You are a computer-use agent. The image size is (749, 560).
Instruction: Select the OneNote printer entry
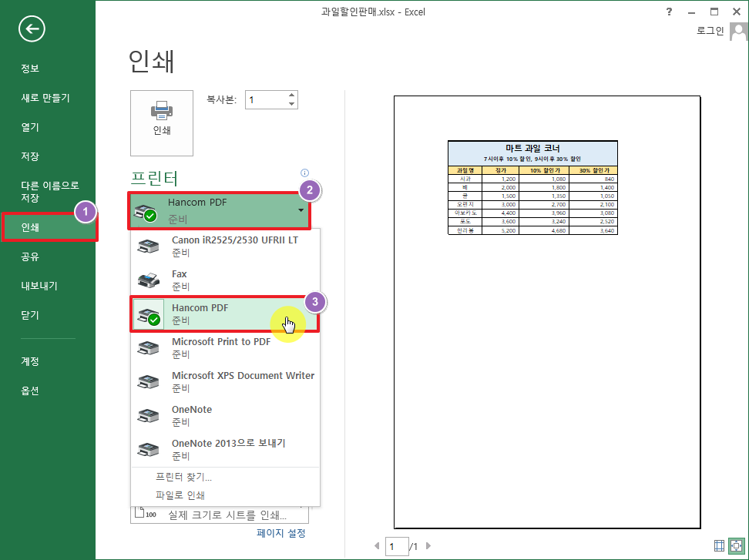click(x=225, y=415)
